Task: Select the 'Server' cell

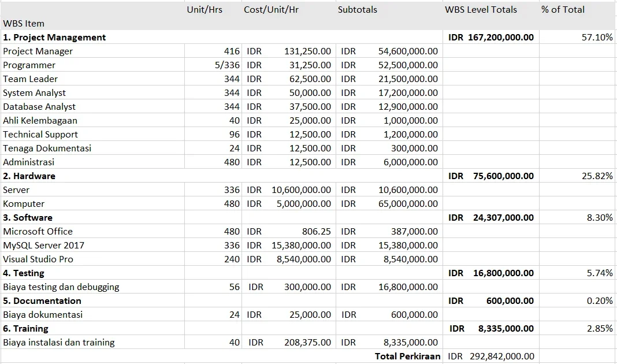Action: click(16, 190)
